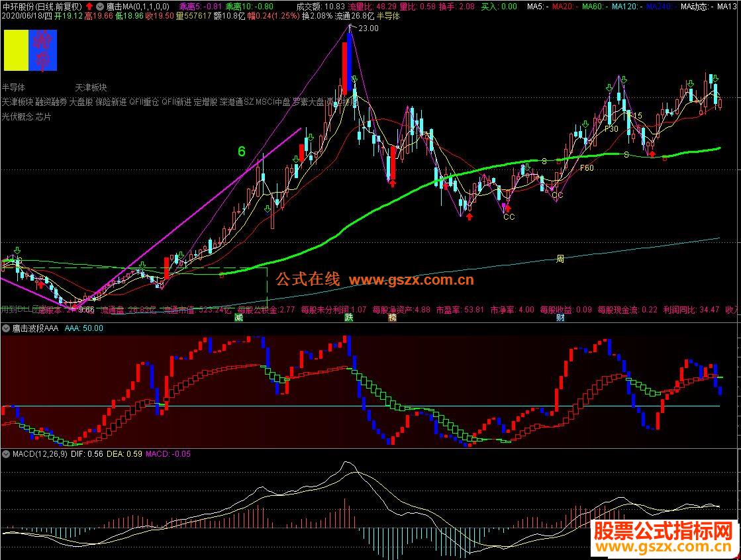Click the date 2020/06/18/四

[26, 16]
